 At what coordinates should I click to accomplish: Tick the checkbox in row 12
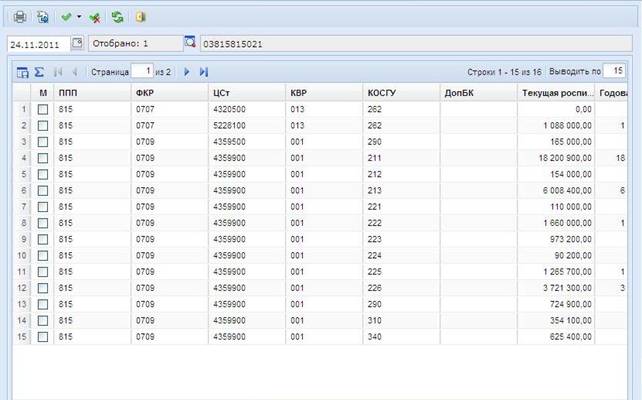point(43,288)
